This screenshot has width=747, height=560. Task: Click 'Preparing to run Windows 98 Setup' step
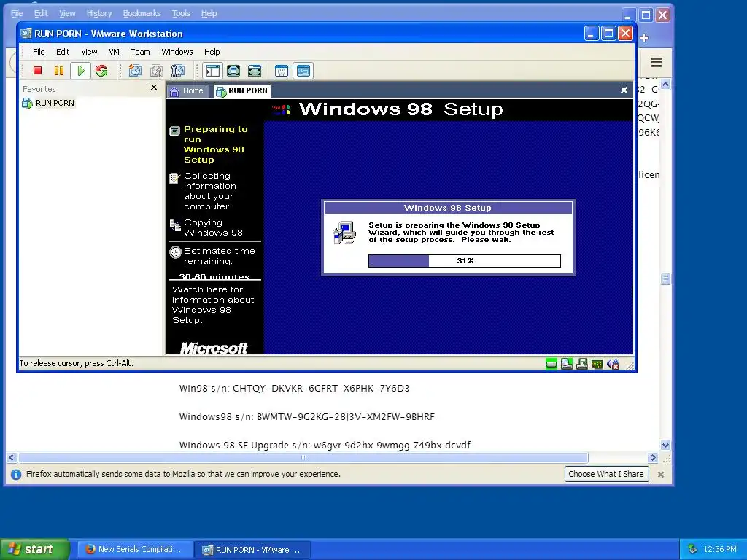point(215,144)
